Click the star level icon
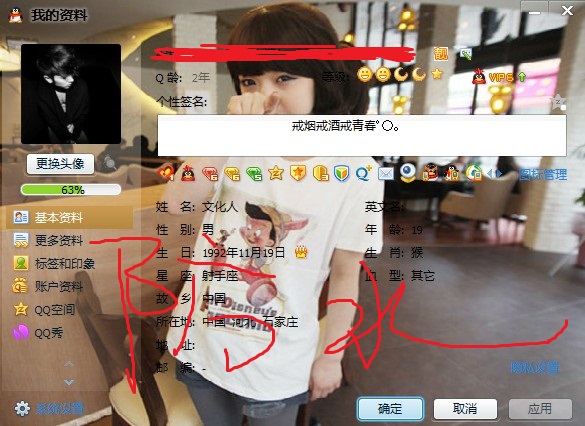585x426 pixels. pyautogui.click(x=437, y=74)
